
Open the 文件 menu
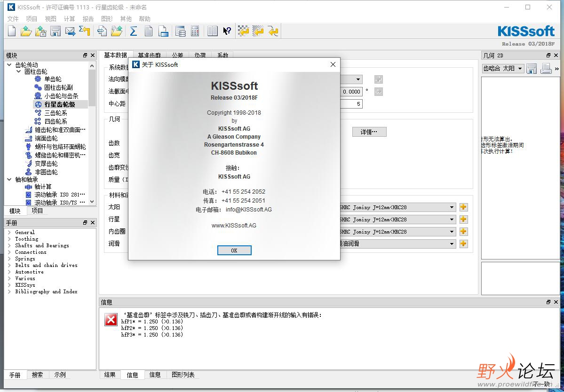pos(13,19)
